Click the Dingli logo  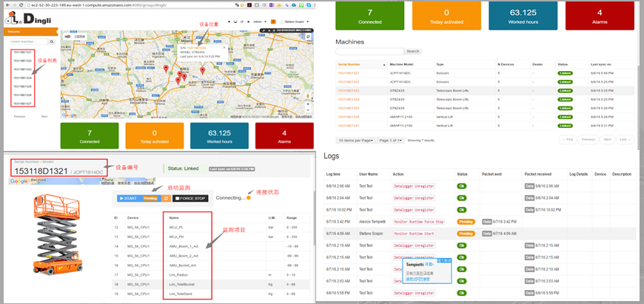[x=28, y=17]
